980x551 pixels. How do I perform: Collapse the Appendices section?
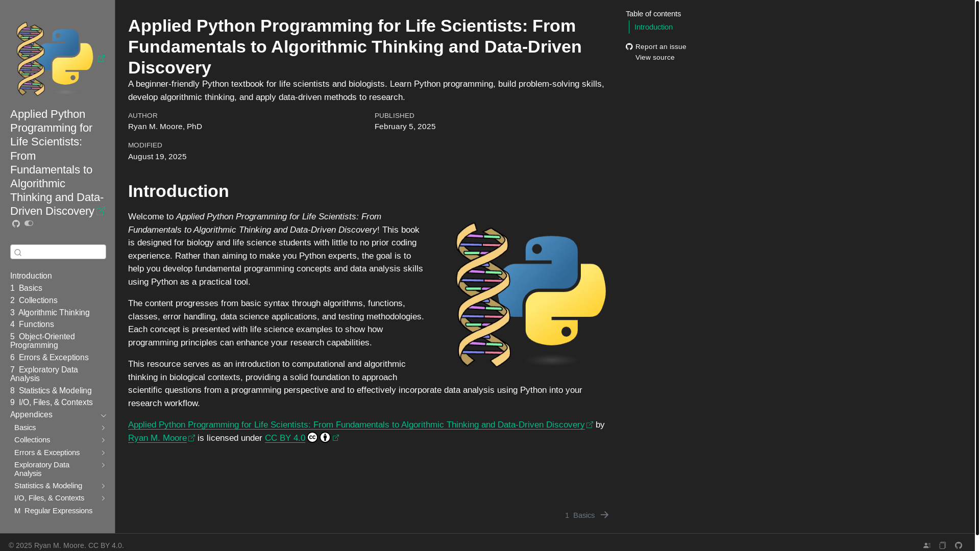coord(103,416)
